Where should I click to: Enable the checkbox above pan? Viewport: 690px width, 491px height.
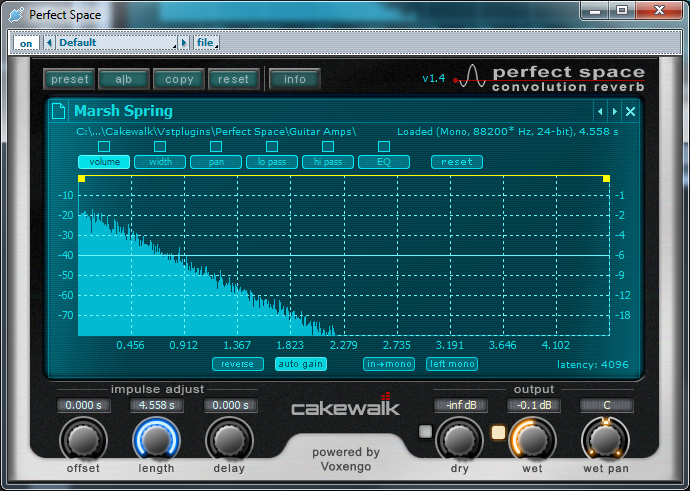point(216,146)
